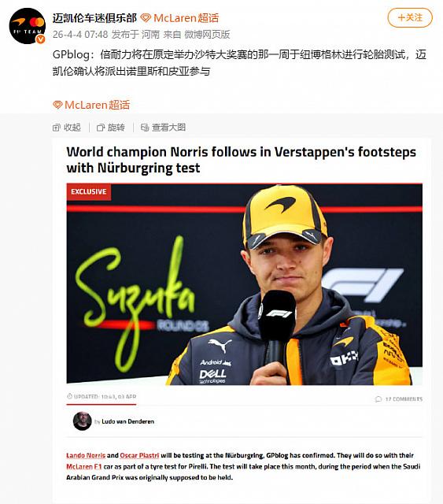Click the 微博网页版 source link
Viewport: 443px width, 504px height.
pos(207,35)
